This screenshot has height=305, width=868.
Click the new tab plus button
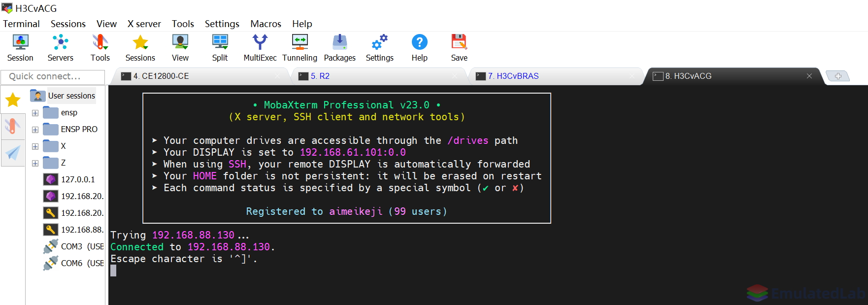pos(838,76)
